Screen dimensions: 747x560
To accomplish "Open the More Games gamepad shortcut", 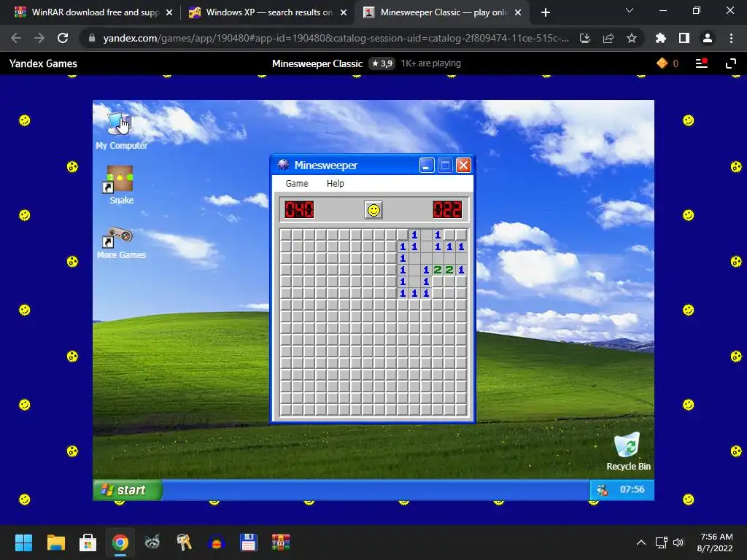I will pos(121,243).
